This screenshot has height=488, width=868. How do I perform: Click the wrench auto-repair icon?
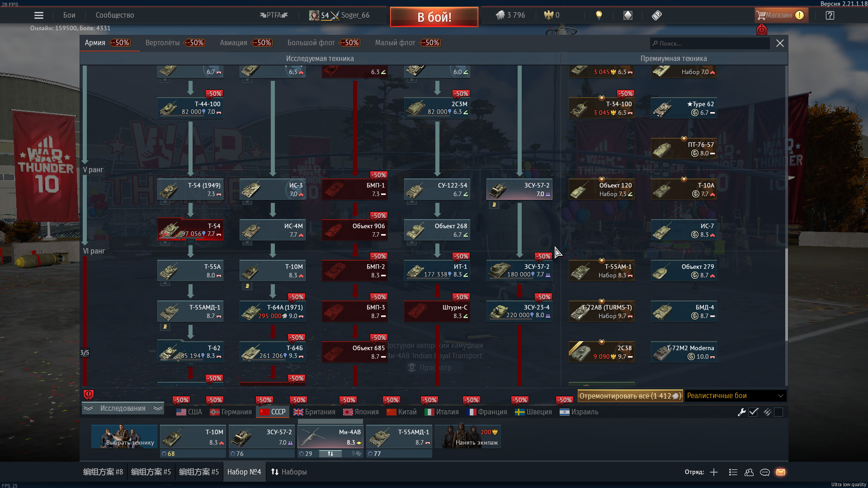click(x=741, y=412)
